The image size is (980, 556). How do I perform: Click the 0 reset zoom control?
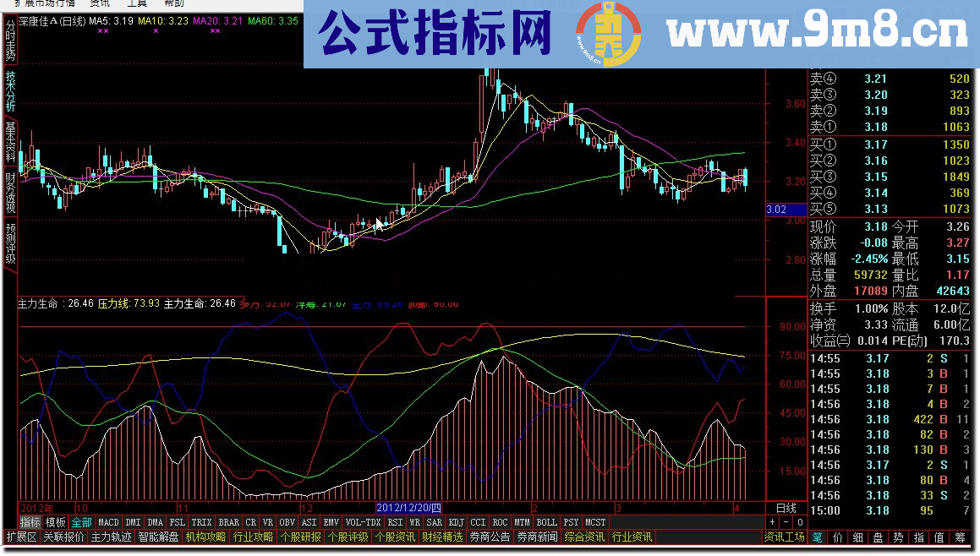click(x=799, y=524)
